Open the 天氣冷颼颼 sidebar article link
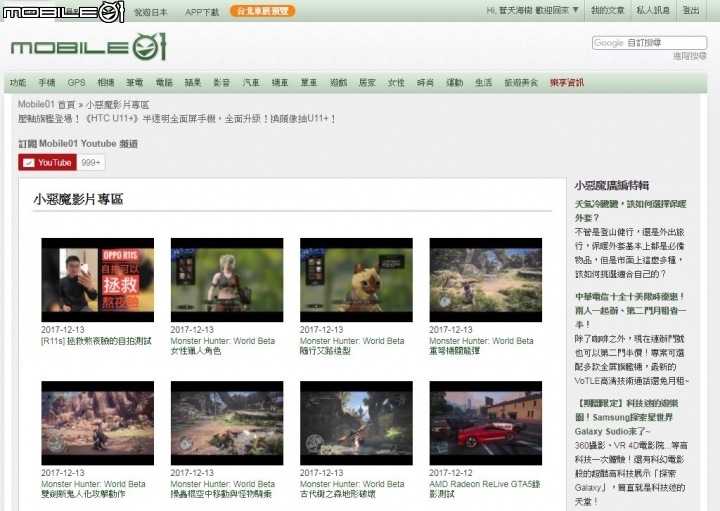 pos(630,211)
